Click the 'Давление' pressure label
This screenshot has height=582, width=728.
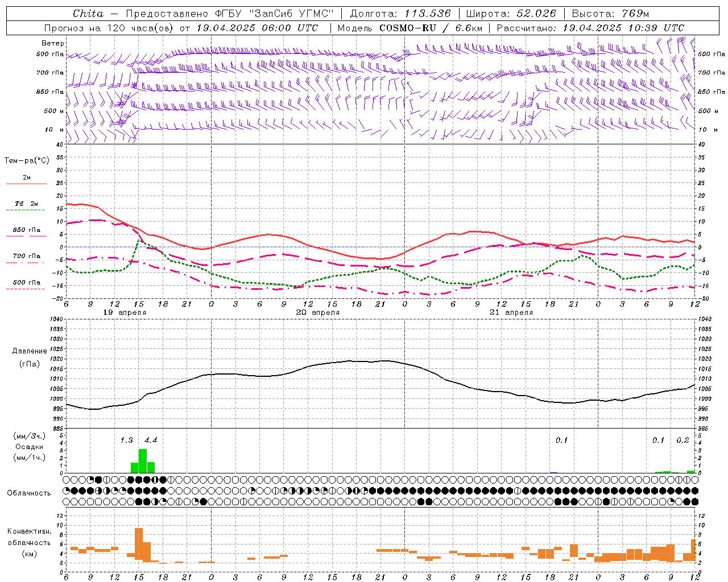[x=29, y=351]
